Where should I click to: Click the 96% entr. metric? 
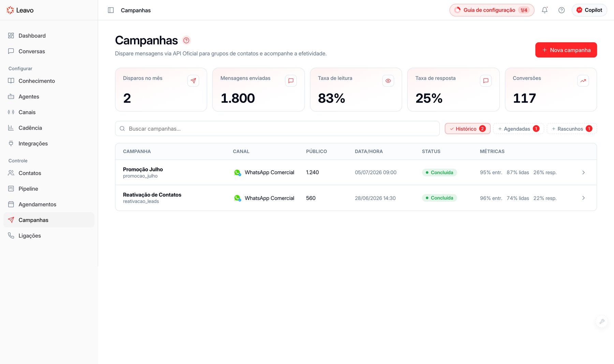click(x=491, y=198)
